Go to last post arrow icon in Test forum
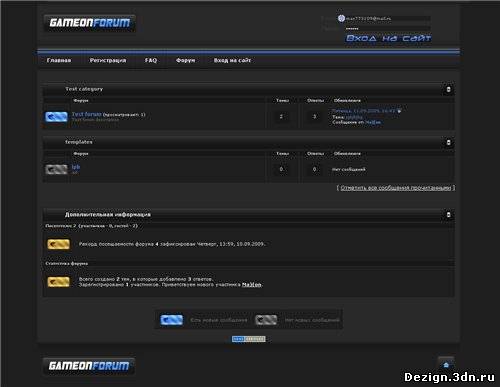 click(399, 111)
